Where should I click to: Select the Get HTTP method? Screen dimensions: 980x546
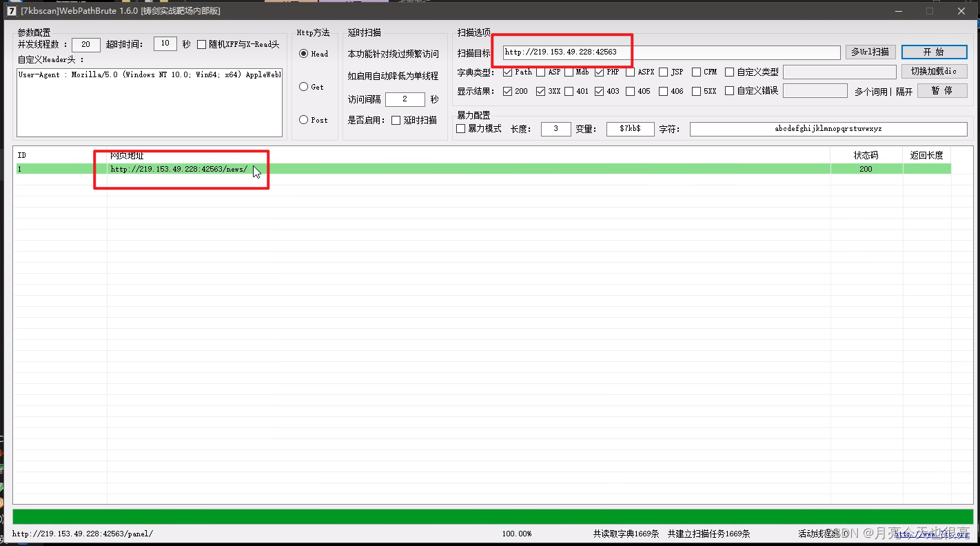(x=303, y=87)
